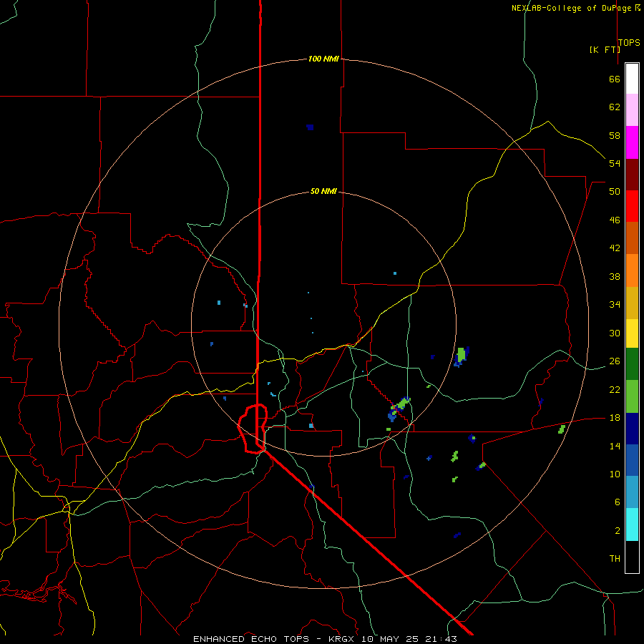644x644 pixels.
Task: Click the legend value 66
Action: 615,79
